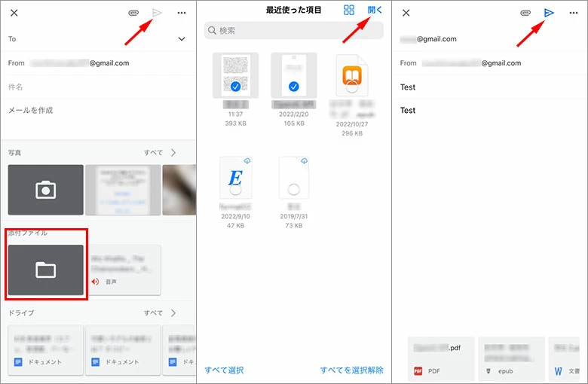Viewport: 588px width, 384px height.
Task: Tap 開く to open selected files
Action: click(x=375, y=10)
